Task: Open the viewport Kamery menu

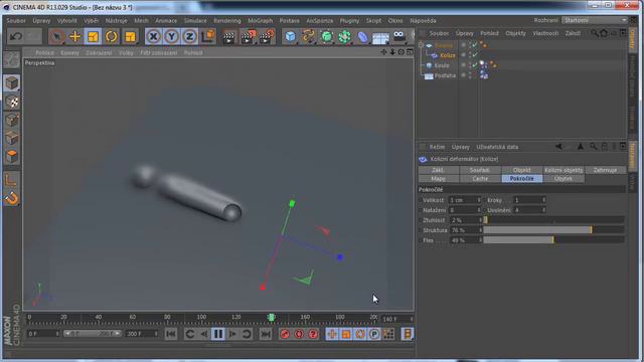Action: tap(70, 53)
